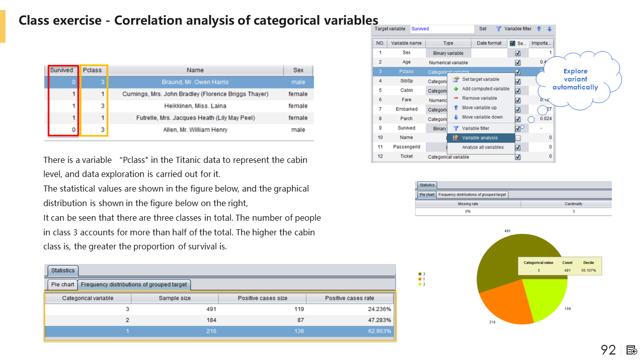This screenshot has height=362, width=644.
Task: Click the red minus Remove variable icon
Action: pyautogui.click(x=456, y=99)
